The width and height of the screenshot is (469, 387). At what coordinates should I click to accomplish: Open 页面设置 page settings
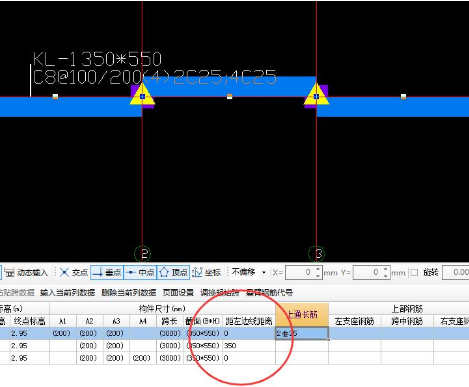(178, 293)
